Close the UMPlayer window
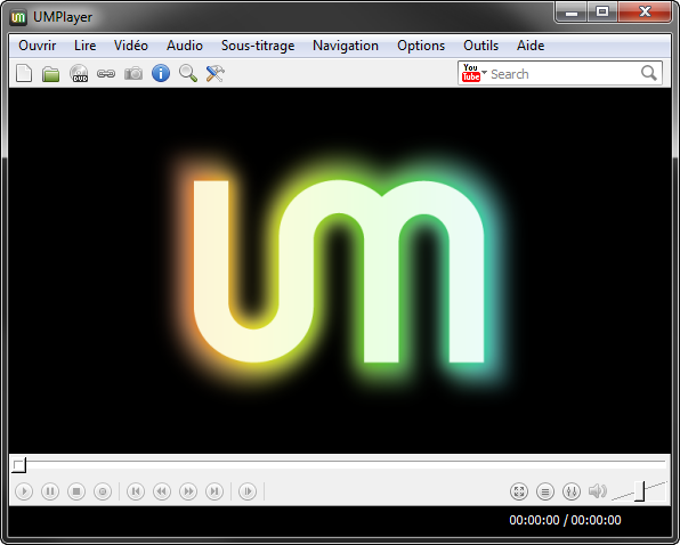The width and height of the screenshot is (680, 545). point(645,12)
